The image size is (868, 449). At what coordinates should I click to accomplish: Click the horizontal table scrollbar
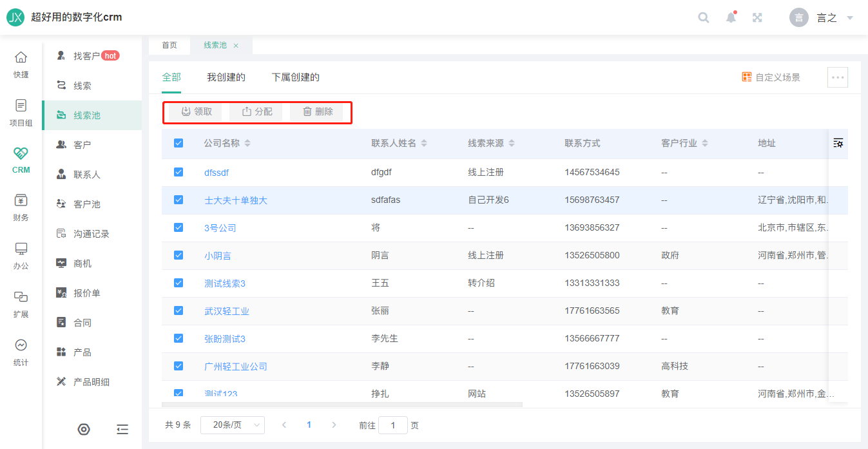(x=342, y=405)
